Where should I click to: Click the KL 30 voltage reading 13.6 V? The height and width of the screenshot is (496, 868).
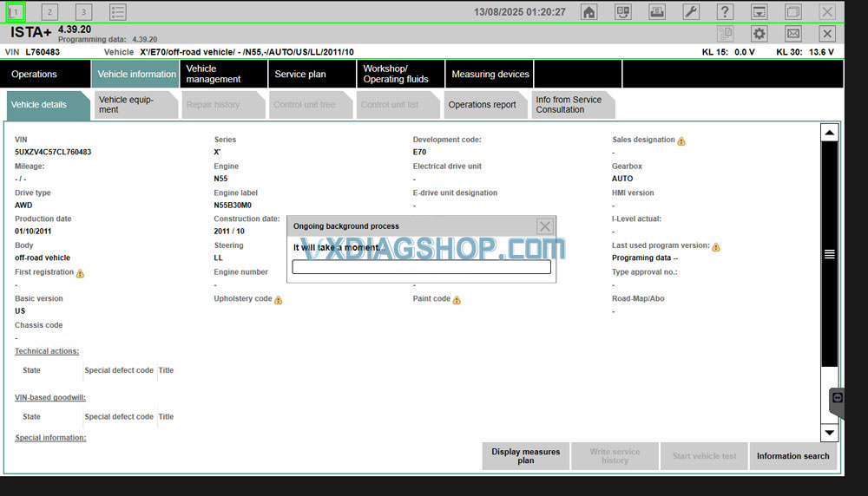coord(821,52)
